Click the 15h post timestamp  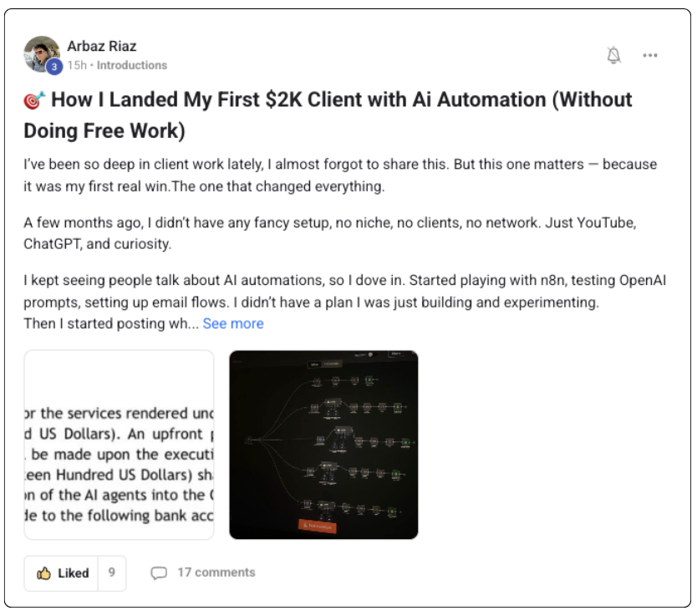click(76, 65)
